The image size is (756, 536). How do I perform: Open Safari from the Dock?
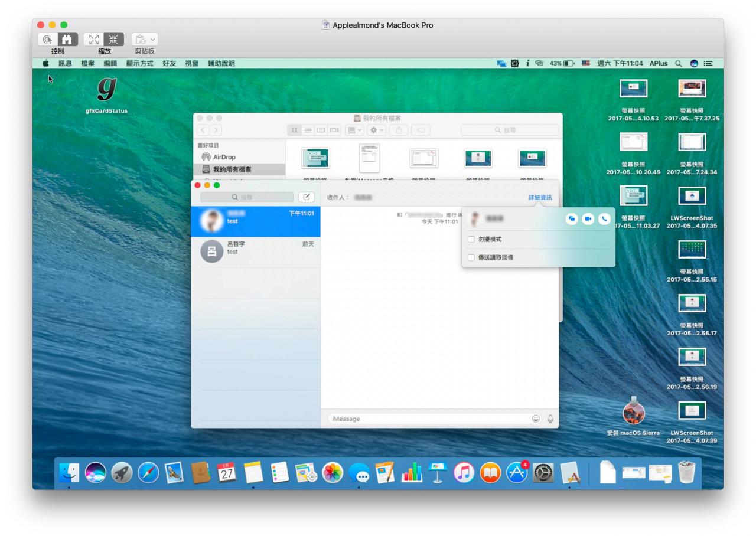point(148,472)
